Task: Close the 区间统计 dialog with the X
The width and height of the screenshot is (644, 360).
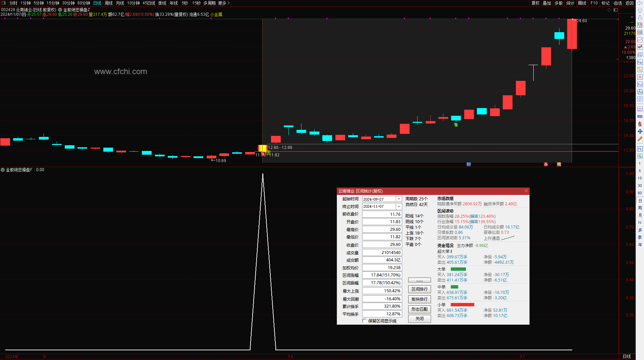Action: point(526,191)
